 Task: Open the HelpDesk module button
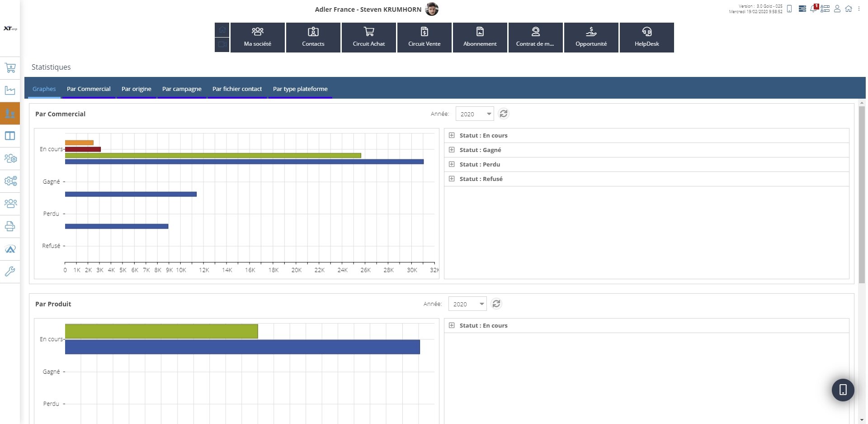[x=646, y=38]
